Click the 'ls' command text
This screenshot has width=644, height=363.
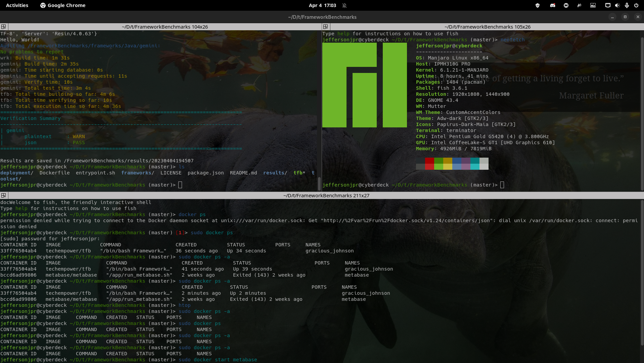pyautogui.click(x=181, y=167)
